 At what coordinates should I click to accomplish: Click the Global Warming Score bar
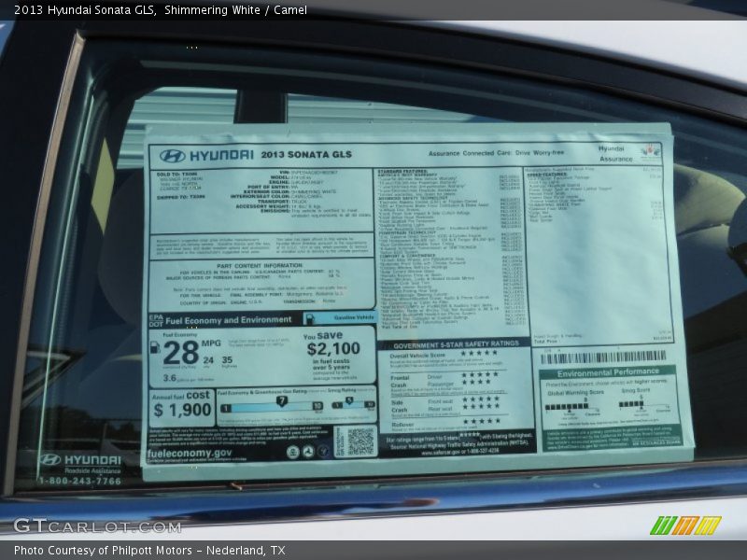tap(567, 407)
